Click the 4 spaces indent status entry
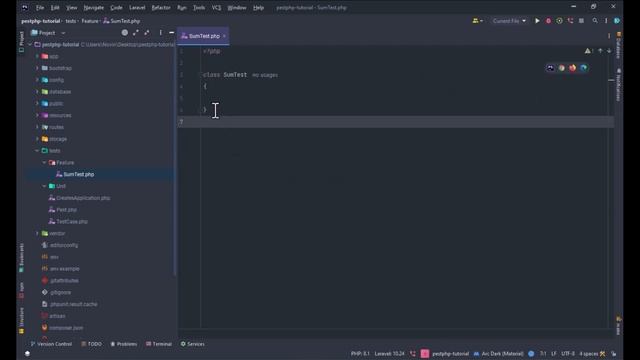The image size is (640, 360). (x=589, y=354)
